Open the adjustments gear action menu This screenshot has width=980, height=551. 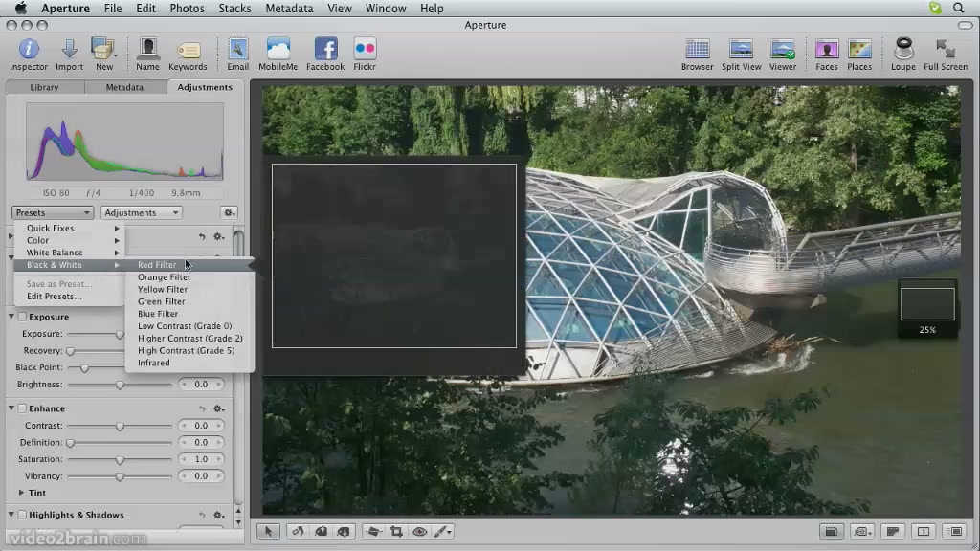(230, 213)
